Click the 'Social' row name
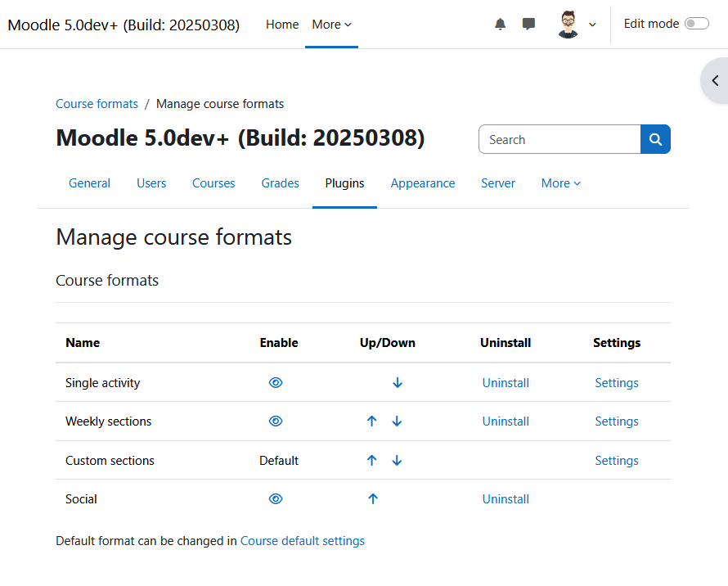The image size is (728, 586). tap(81, 499)
